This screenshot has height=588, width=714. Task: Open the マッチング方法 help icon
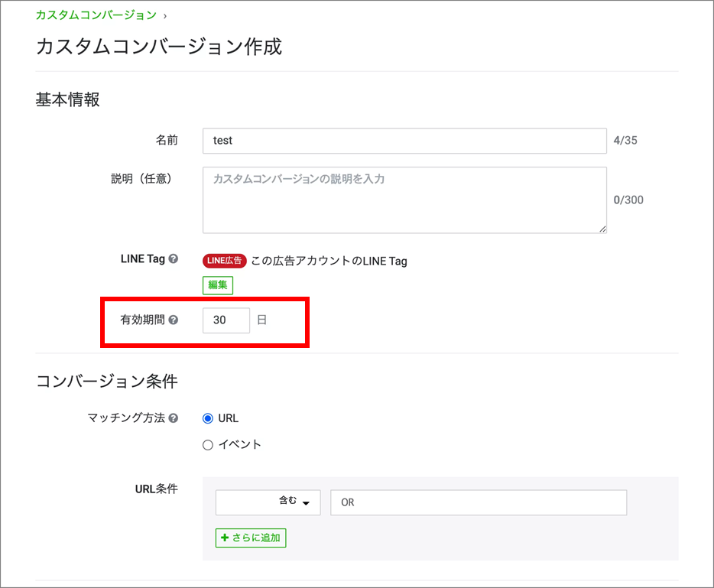174,418
